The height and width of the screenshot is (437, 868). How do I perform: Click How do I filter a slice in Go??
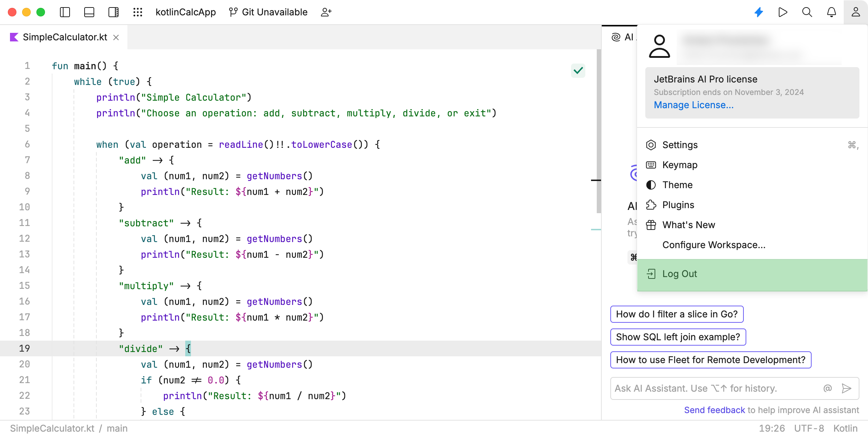click(677, 314)
